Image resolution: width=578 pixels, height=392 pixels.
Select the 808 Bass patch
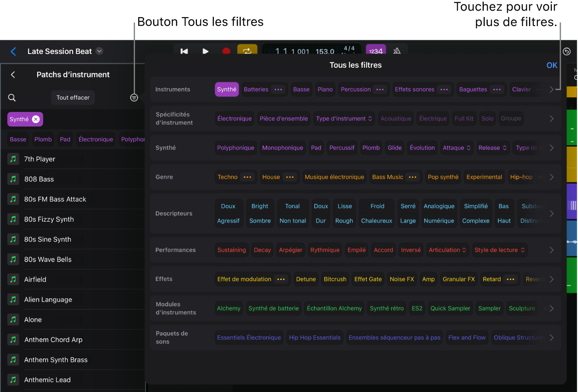39,179
